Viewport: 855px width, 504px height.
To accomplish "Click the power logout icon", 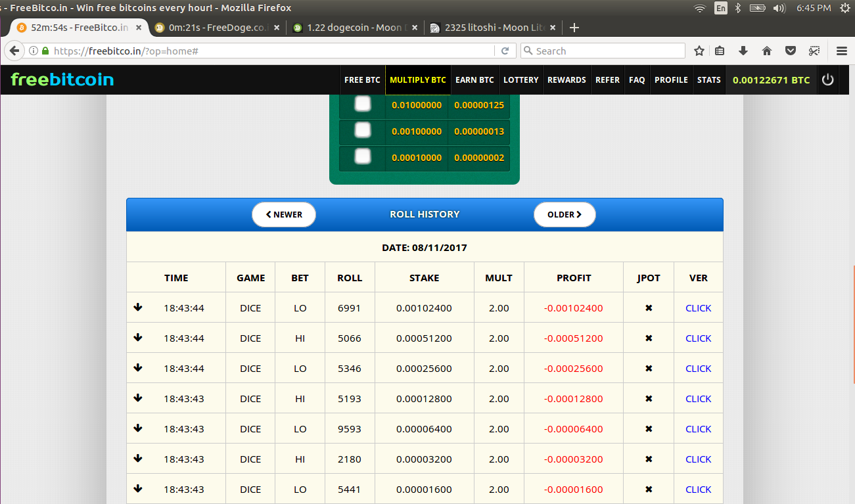I will (x=827, y=80).
